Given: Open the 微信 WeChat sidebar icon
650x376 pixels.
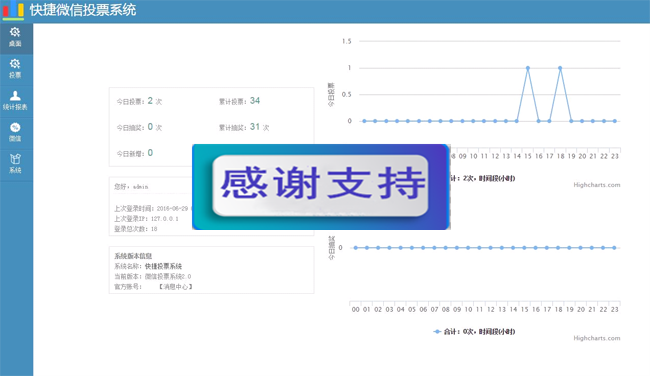Looking at the screenshot, I should pos(16,133).
